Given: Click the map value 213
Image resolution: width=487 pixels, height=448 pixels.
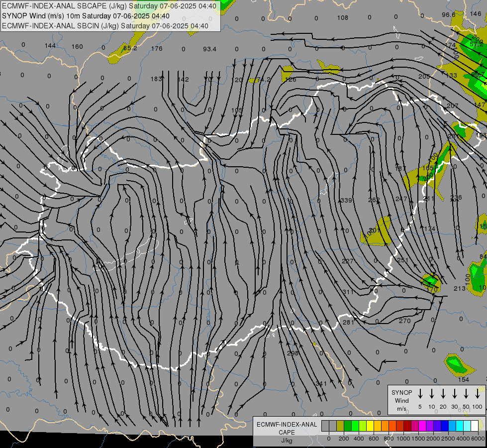Looking at the screenshot, I should tap(460, 289).
